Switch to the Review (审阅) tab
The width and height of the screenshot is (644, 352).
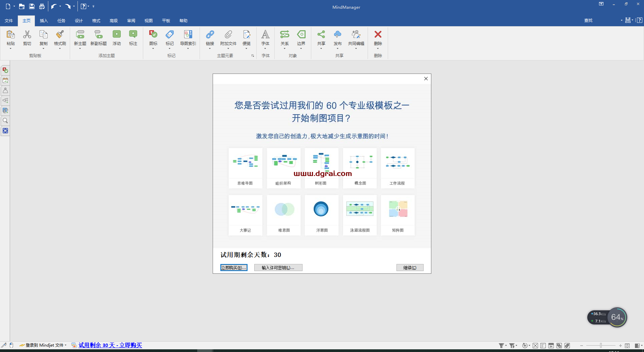pyautogui.click(x=131, y=21)
